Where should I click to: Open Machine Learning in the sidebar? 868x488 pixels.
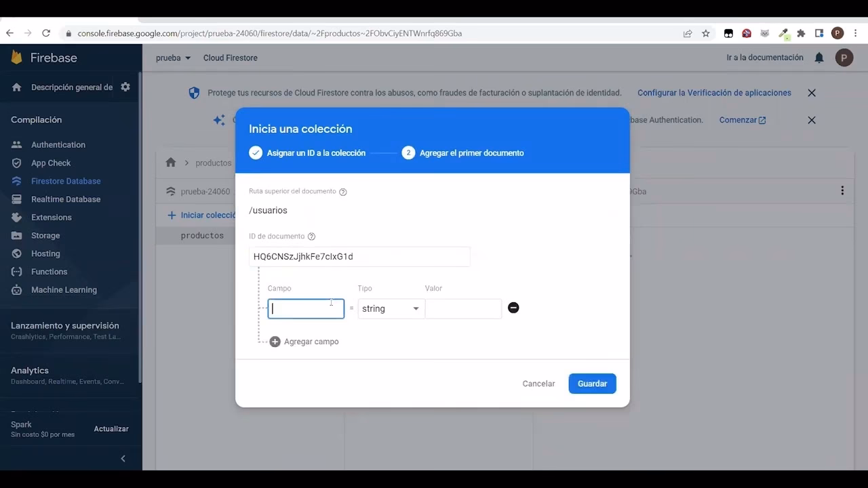[x=64, y=290]
